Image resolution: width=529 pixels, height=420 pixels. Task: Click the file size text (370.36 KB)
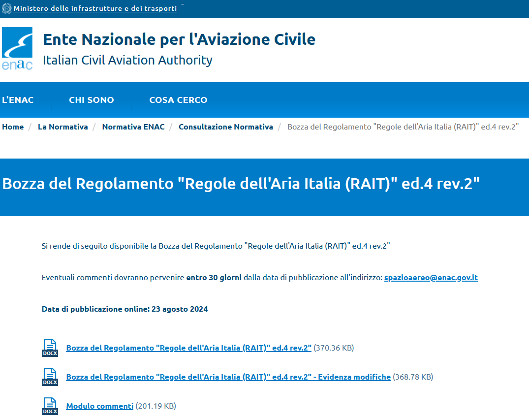point(334,348)
